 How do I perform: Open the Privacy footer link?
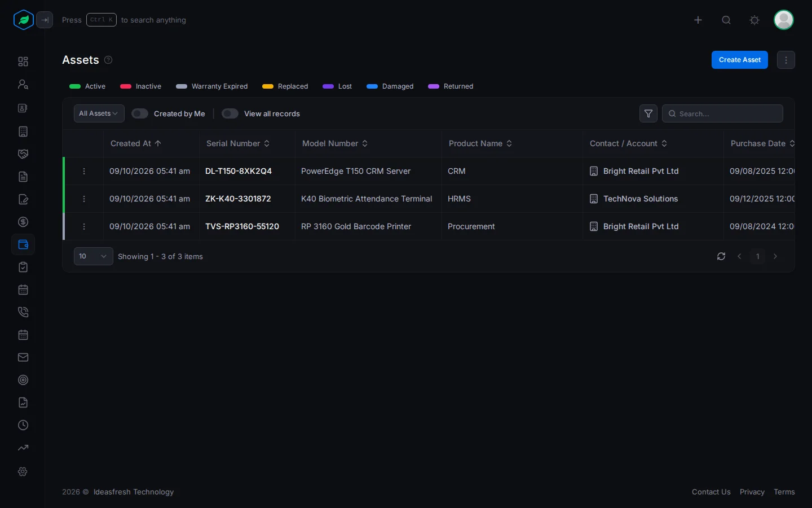click(x=752, y=492)
